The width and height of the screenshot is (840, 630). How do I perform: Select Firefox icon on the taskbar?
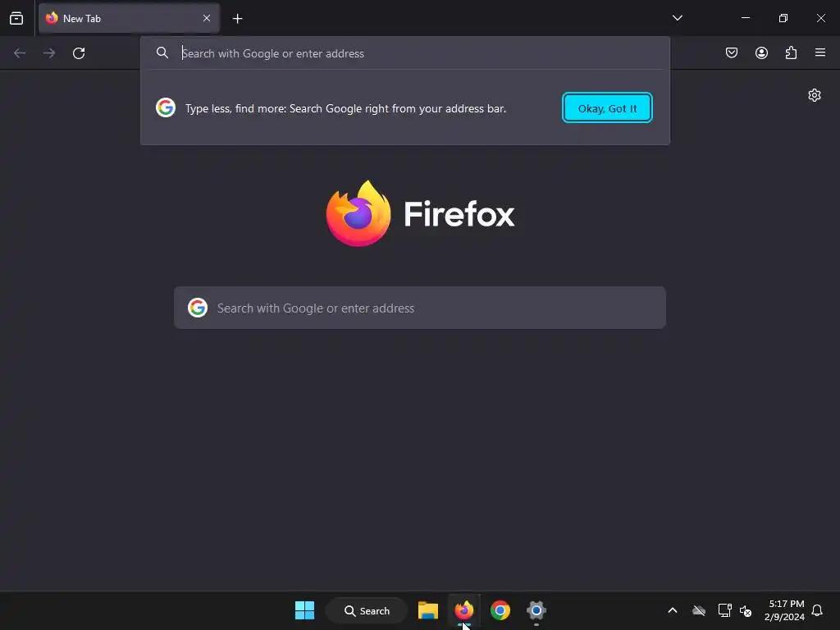(464, 610)
